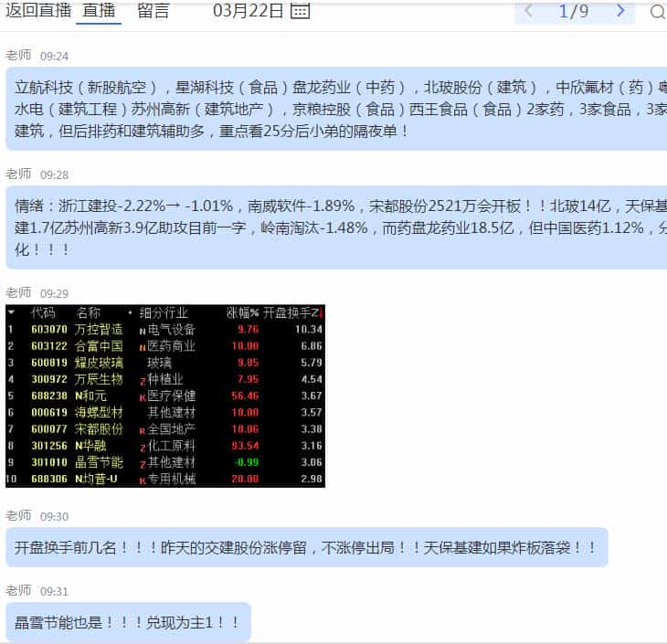Select stock name 万辰生物

coord(99,379)
